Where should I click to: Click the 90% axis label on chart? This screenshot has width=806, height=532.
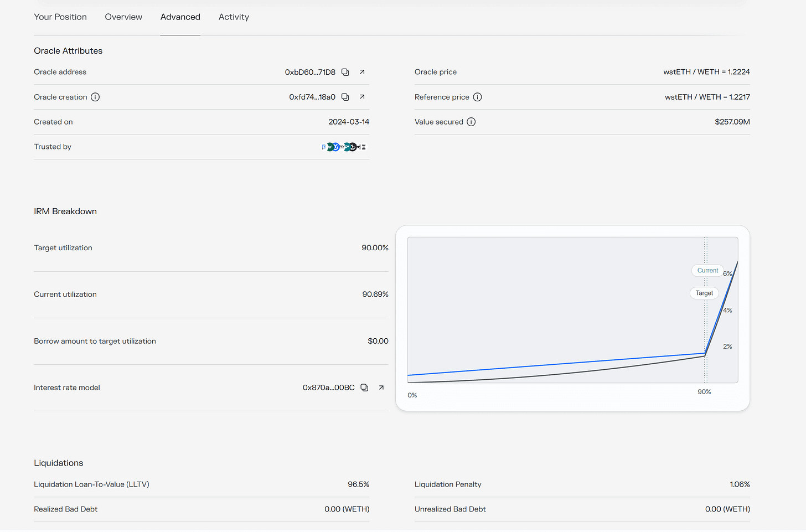click(x=704, y=392)
